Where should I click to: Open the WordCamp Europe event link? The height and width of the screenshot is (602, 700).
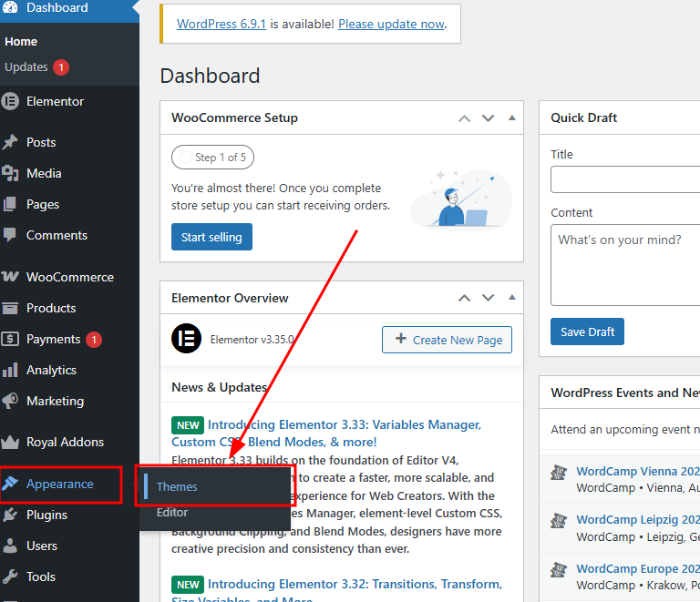(638, 568)
